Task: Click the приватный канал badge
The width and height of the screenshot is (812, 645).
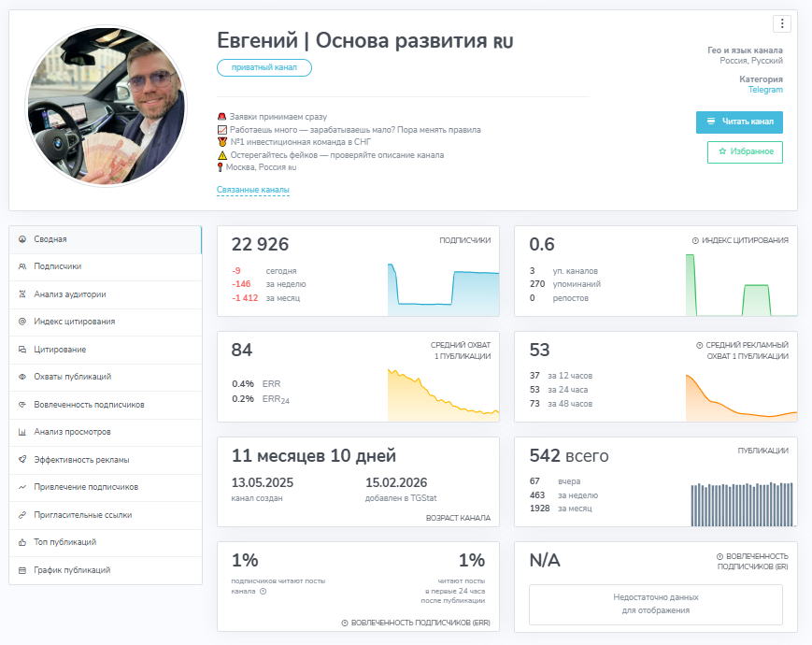Action: [264, 67]
